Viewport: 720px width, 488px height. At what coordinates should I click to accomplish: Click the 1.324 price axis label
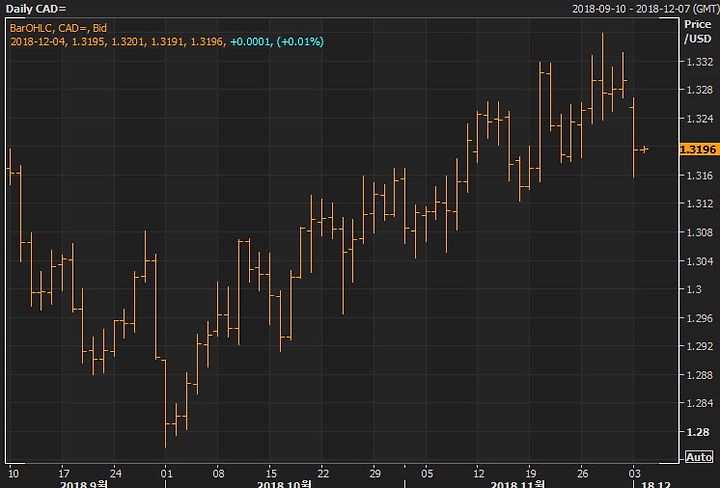click(x=700, y=118)
